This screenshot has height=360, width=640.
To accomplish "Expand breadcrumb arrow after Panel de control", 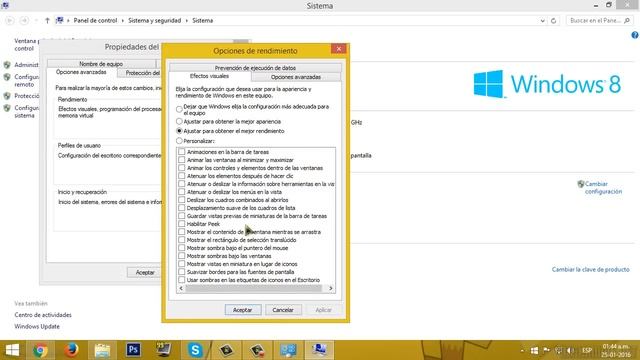I will pyautogui.click(x=122, y=20).
